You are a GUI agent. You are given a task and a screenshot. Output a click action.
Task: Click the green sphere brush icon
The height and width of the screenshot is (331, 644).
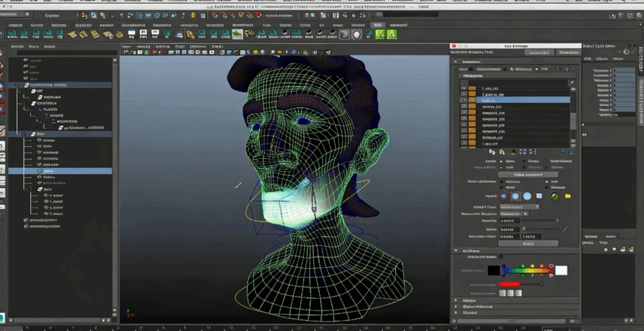[554, 196]
